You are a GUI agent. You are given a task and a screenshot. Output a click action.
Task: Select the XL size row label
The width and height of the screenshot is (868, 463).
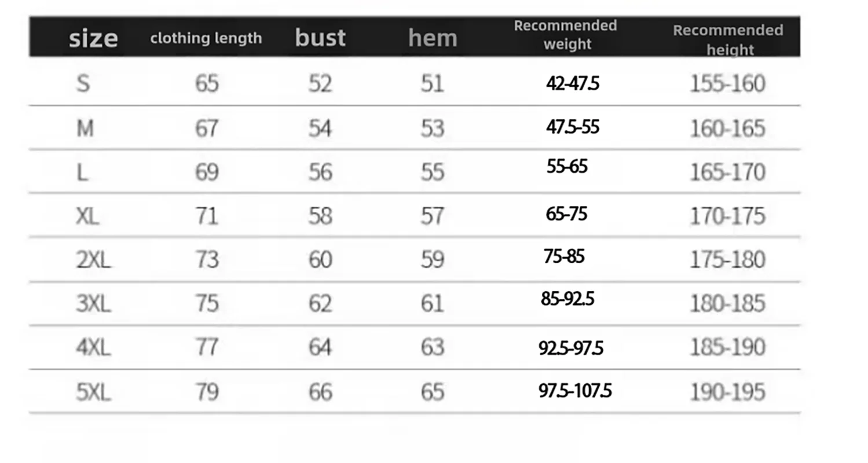pos(87,216)
